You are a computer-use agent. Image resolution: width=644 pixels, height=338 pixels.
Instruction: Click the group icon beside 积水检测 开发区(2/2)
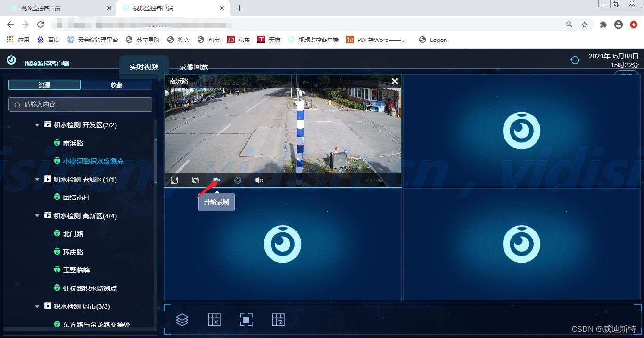point(48,125)
